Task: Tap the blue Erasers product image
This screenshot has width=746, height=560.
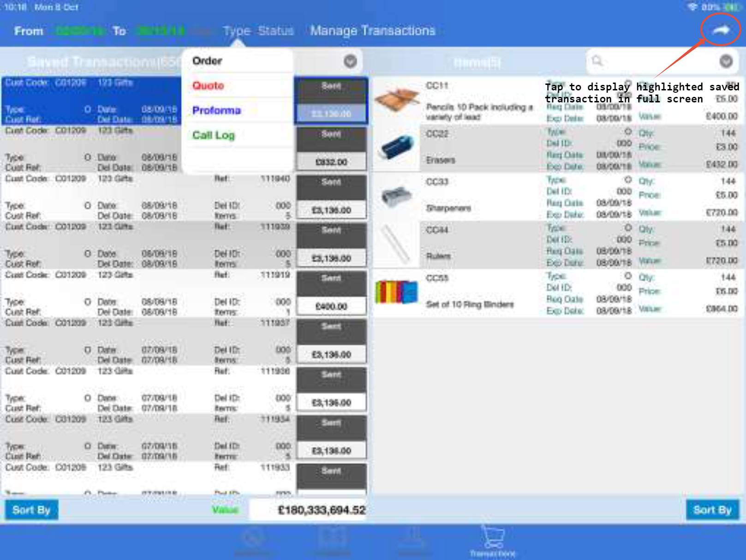Action: [396, 148]
